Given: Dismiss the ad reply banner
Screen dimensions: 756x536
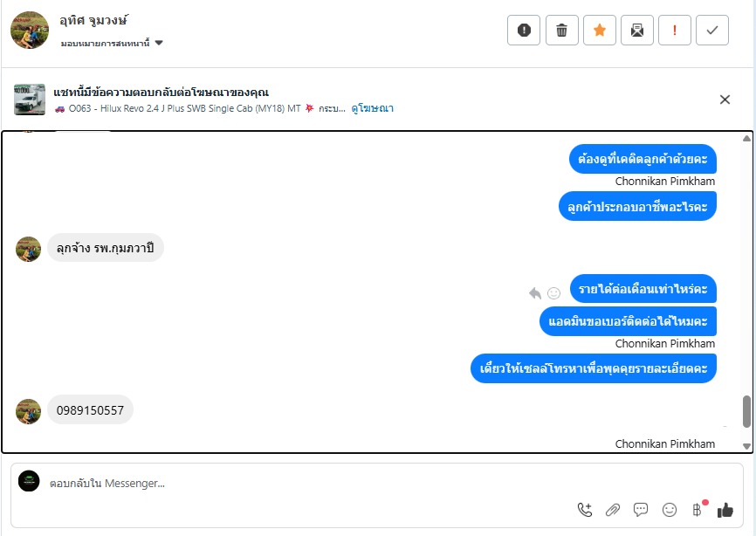Looking at the screenshot, I should (725, 100).
